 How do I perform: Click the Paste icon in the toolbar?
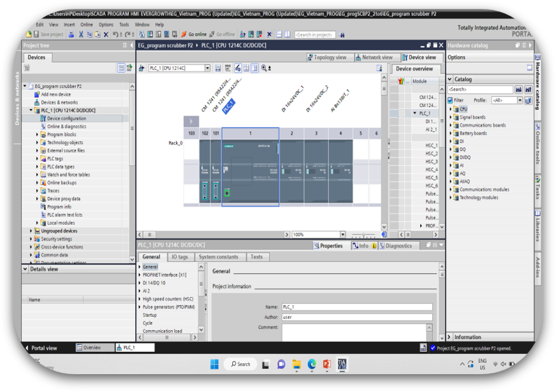tap(98, 34)
